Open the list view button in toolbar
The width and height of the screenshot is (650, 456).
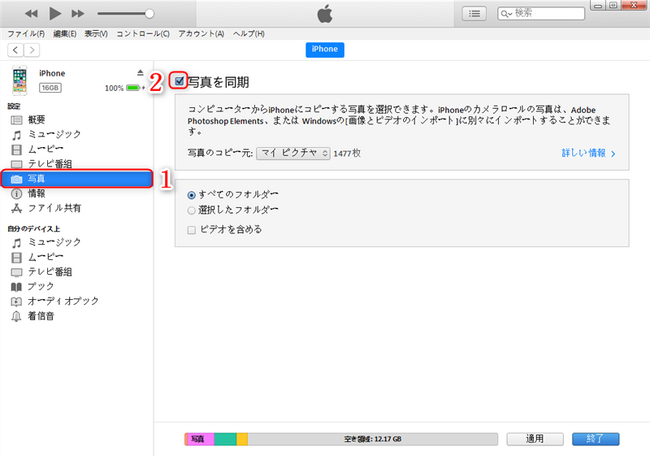tap(474, 14)
